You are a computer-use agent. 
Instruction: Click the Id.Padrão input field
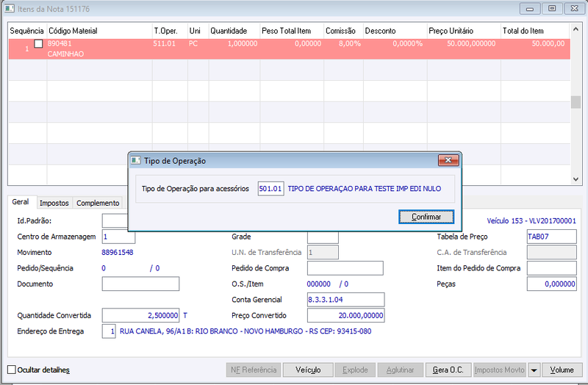point(115,221)
